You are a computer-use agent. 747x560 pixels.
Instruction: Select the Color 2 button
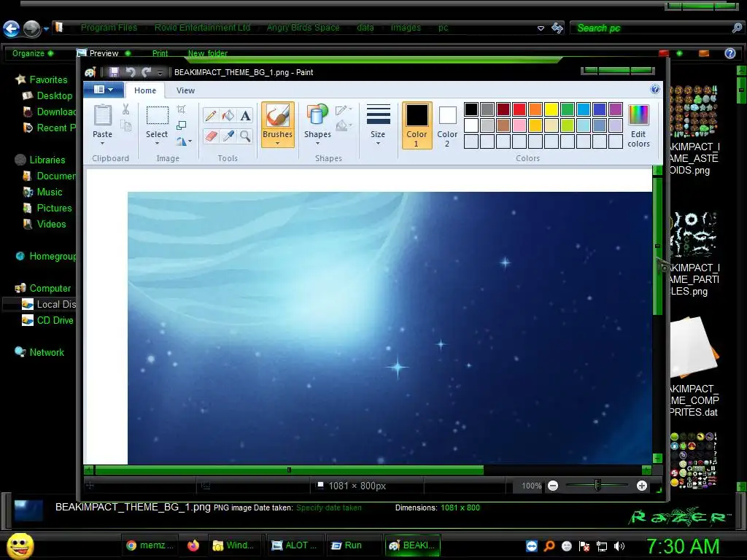pyautogui.click(x=447, y=125)
